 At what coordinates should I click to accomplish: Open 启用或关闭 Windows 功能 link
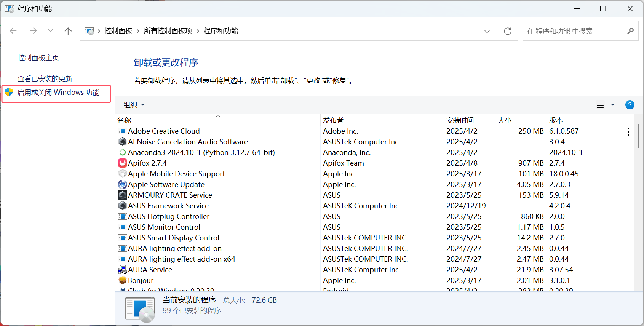(x=59, y=93)
